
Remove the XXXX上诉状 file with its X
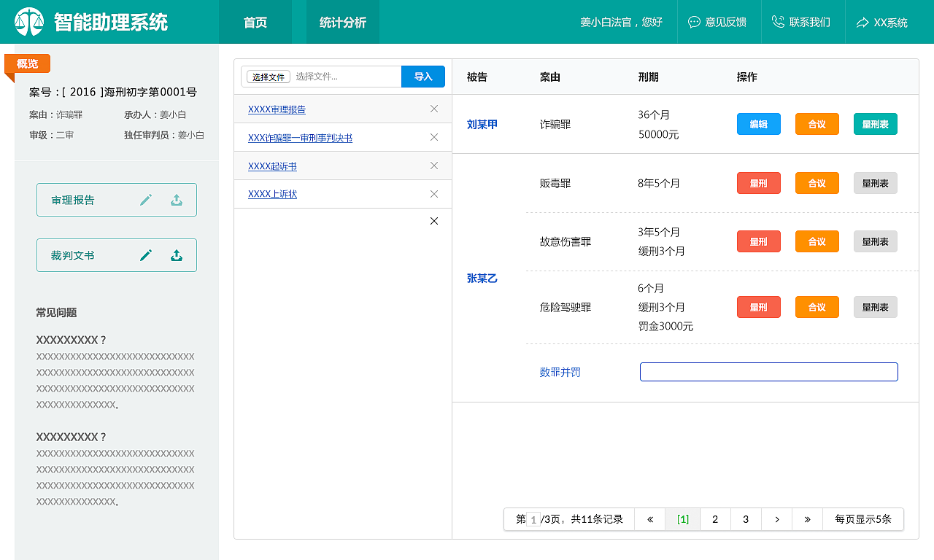(x=434, y=194)
